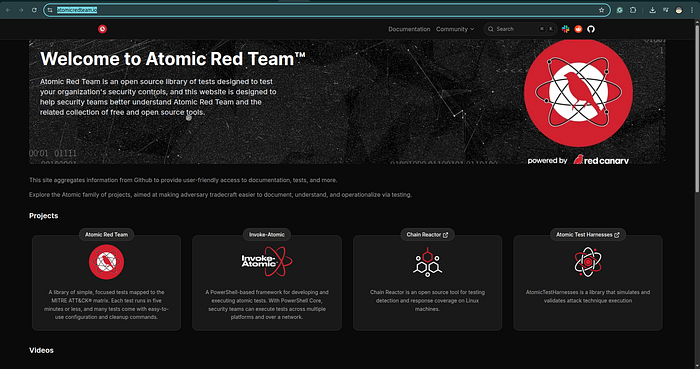Open the Documentation nav item
700x369 pixels.
click(x=409, y=29)
